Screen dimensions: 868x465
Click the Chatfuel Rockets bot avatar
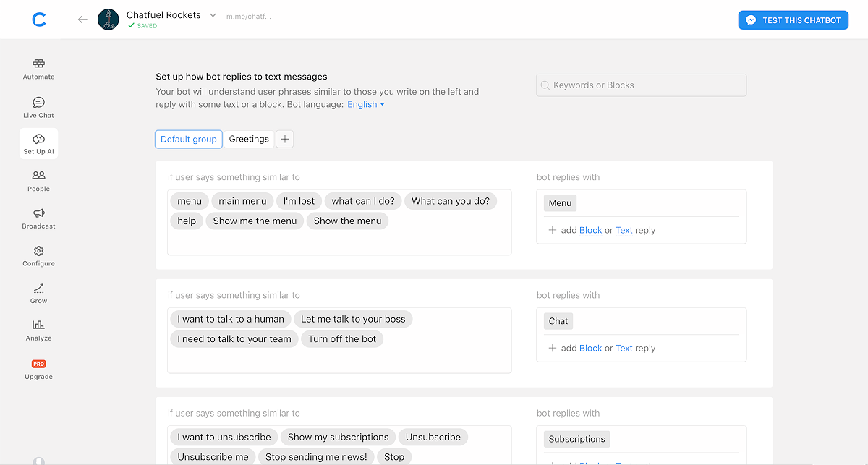click(x=109, y=20)
